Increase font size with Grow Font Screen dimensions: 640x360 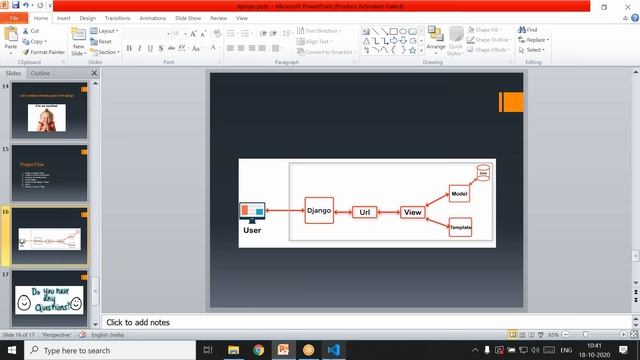[193, 34]
